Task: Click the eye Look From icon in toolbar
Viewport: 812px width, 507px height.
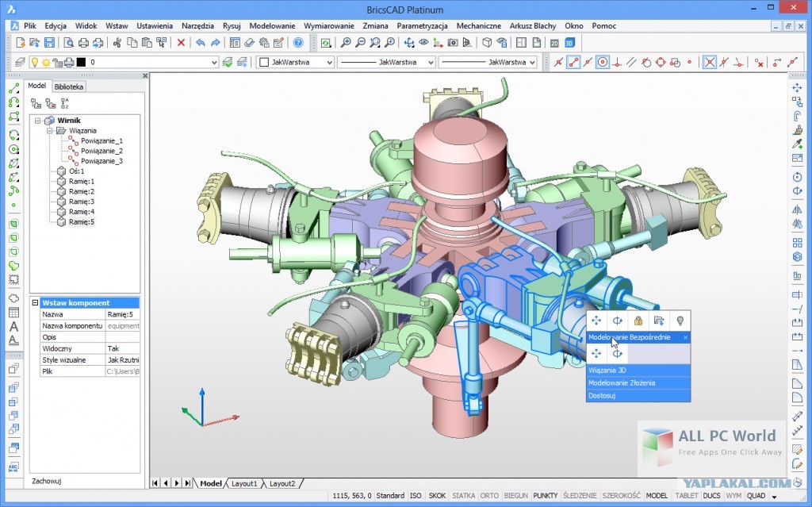Action: (x=423, y=43)
